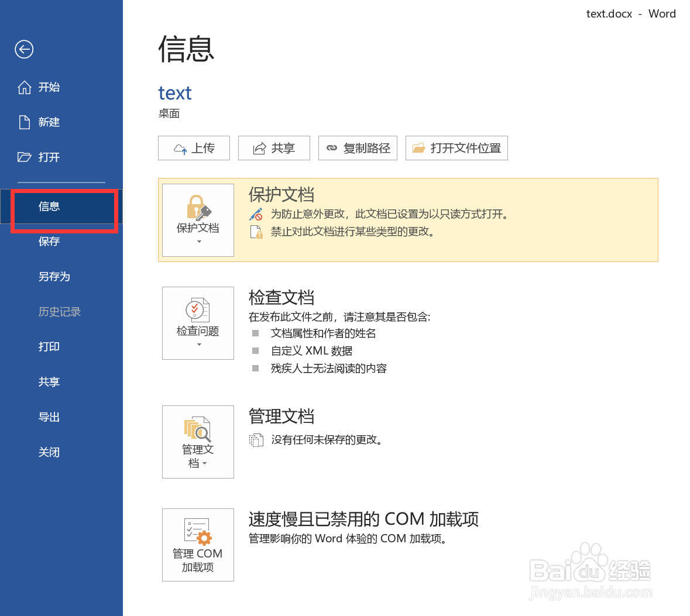Open the 打开 file open icon

click(24, 157)
